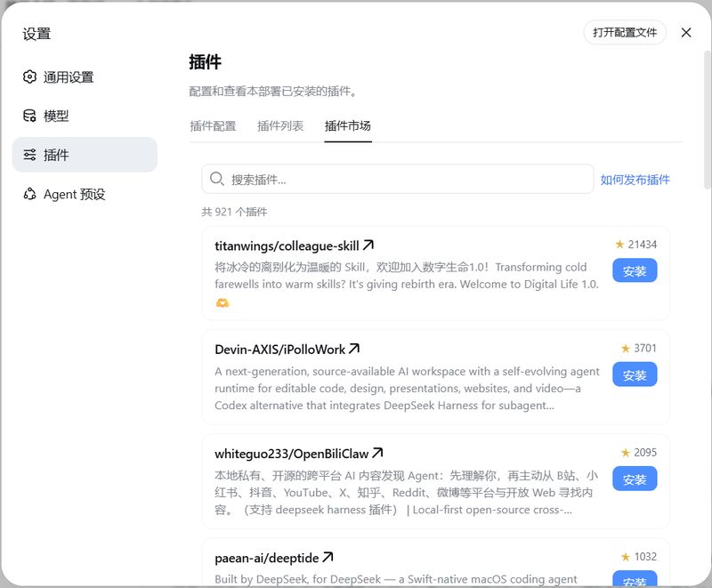
Task: Click the Agent 预设 icon in sidebar
Action: (29, 194)
